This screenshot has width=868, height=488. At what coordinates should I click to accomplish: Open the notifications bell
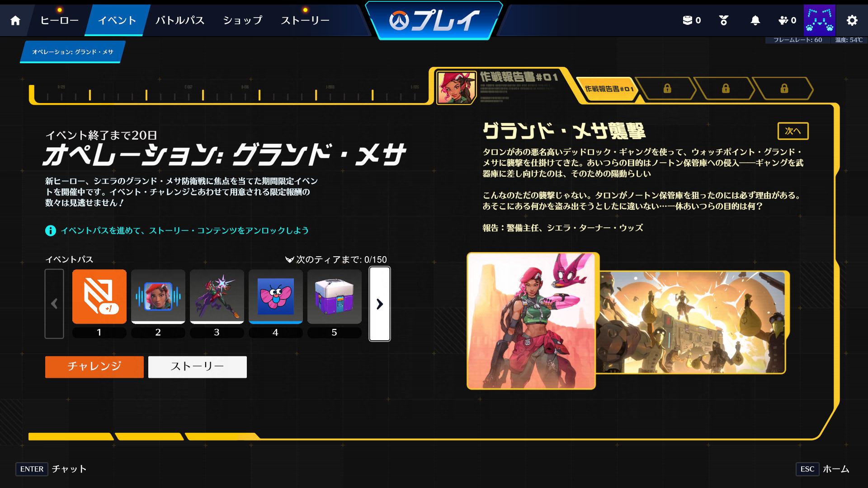click(x=755, y=20)
